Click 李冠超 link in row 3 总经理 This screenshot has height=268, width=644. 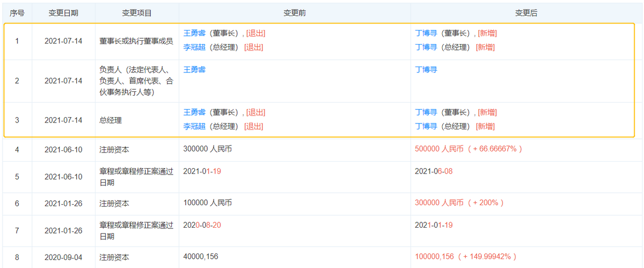point(194,127)
